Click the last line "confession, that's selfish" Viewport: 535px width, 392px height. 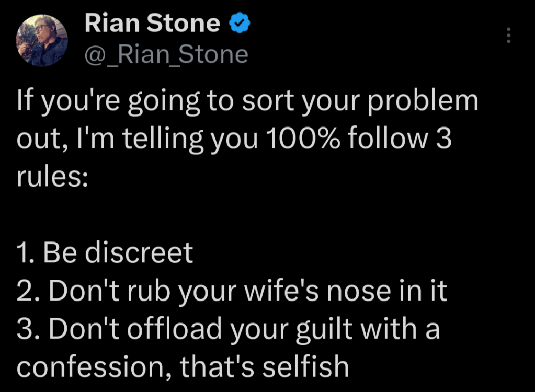click(183, 367)
